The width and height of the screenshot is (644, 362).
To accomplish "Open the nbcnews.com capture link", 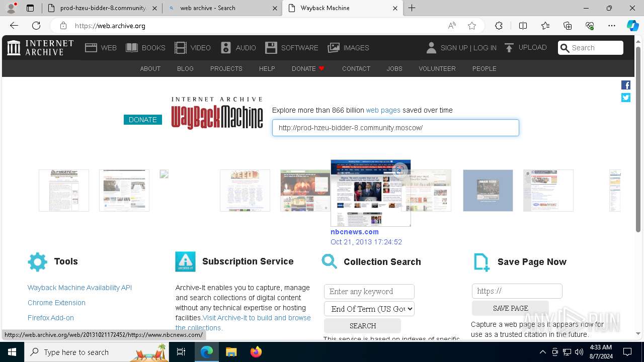I will [x=355, y=232].
